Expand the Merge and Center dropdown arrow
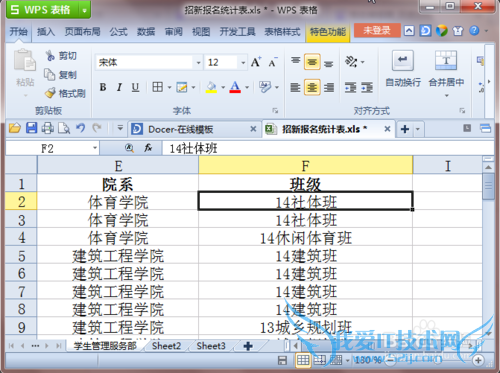This screenshot has width=500, height=373. (446, 96)
